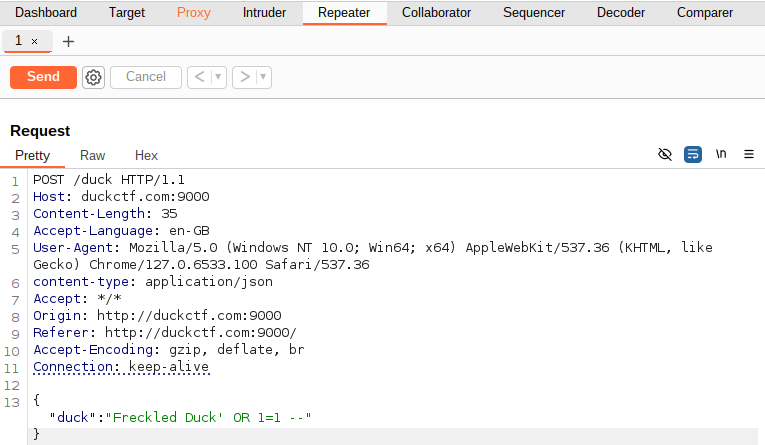This screenshot has height=445, width=765.
Task: Click the Accept-Language header line
Action: [x=121, y=231]
